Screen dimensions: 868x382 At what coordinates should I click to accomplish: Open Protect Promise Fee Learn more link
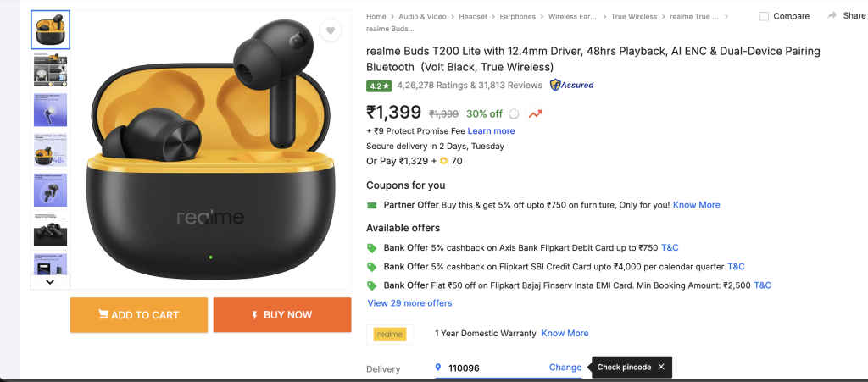coord(491,131)
